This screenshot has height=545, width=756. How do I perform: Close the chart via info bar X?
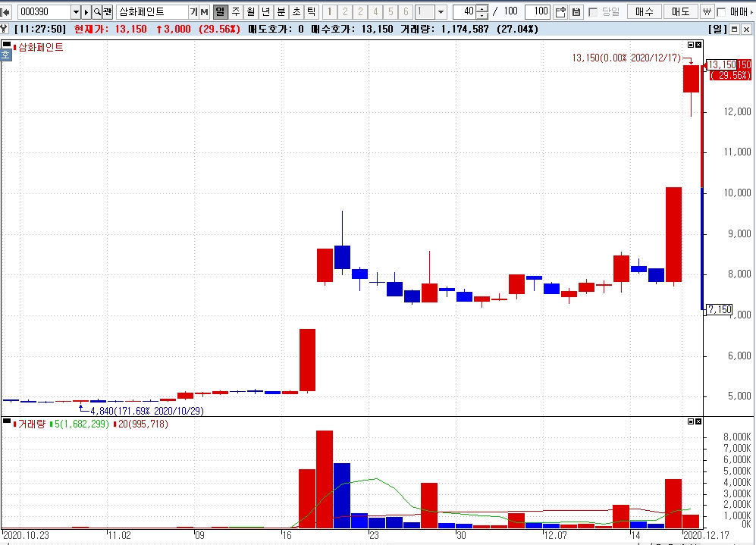(x=746, y=30)
